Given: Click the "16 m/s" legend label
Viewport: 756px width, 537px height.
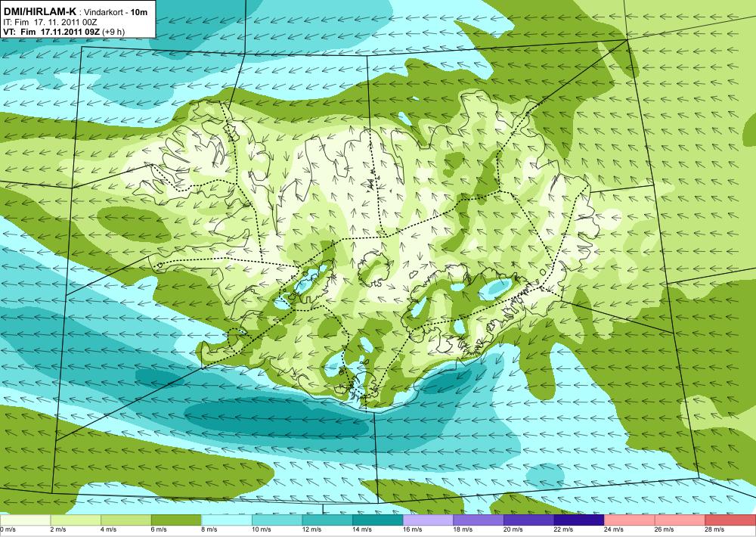Looking at the screenshot, I should click(x=413, y=529).
